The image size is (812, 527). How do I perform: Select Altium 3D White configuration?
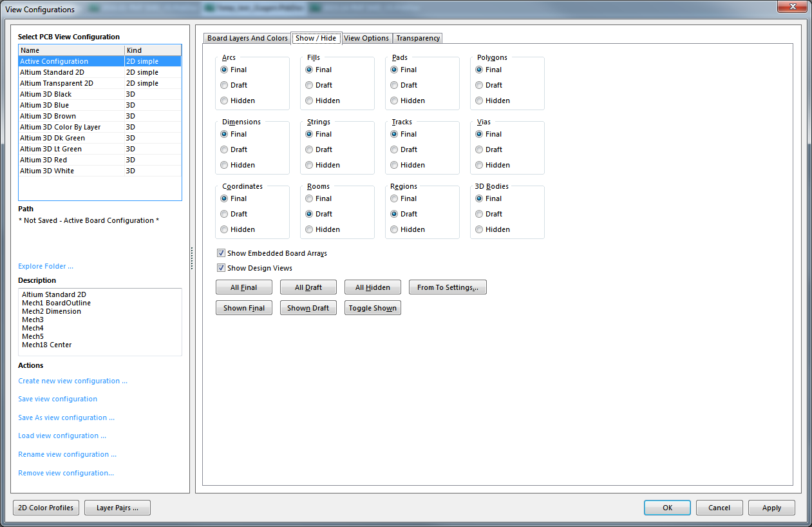pos(100,171)
